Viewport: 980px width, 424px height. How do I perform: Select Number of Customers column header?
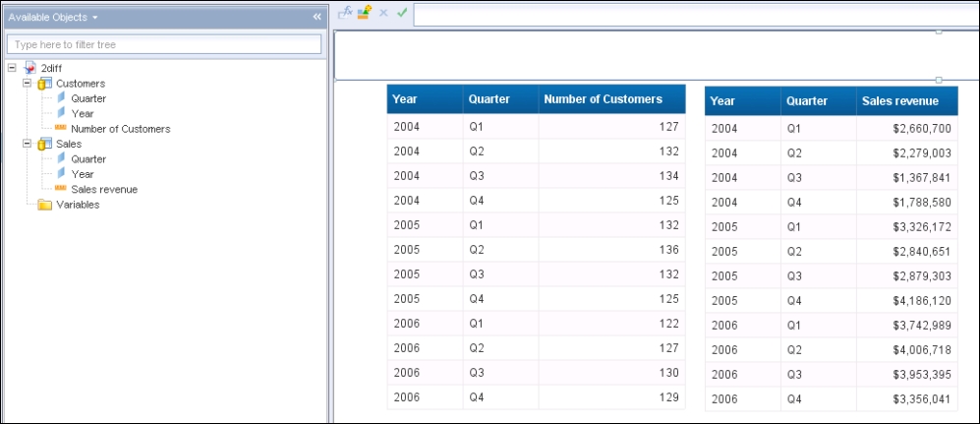coord(611,98)
